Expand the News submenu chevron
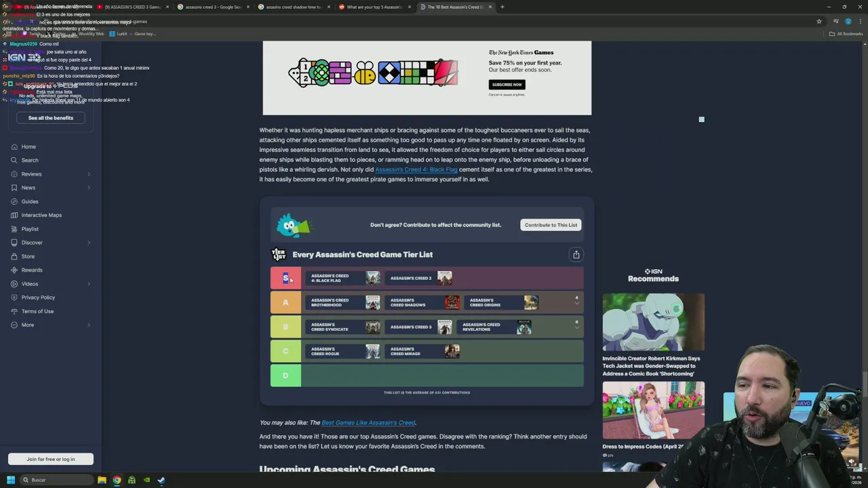This screenshot has width=868, height=488. [88, 188]
